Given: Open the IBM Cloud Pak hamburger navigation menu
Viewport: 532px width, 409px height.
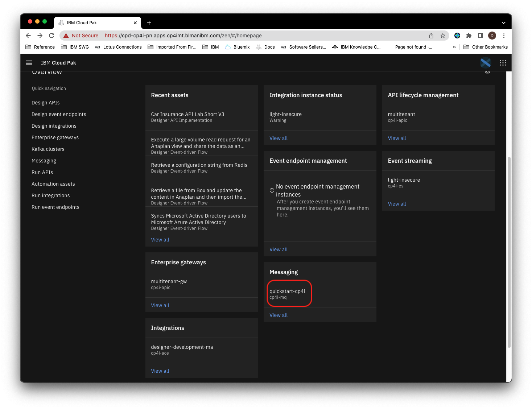Looking at the screenshot, I should click(29, 63).
